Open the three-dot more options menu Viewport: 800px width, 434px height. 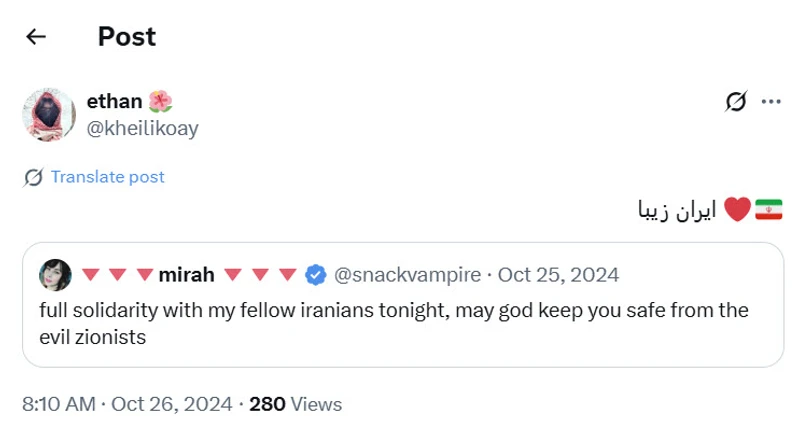(x=771, y=101)
